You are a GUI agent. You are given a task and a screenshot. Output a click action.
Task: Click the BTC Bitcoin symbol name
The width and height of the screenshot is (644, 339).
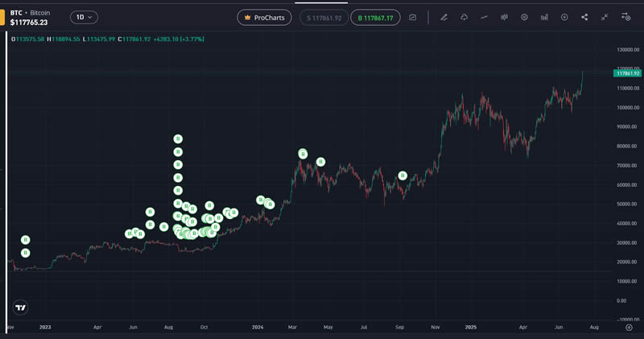[30, 13]
